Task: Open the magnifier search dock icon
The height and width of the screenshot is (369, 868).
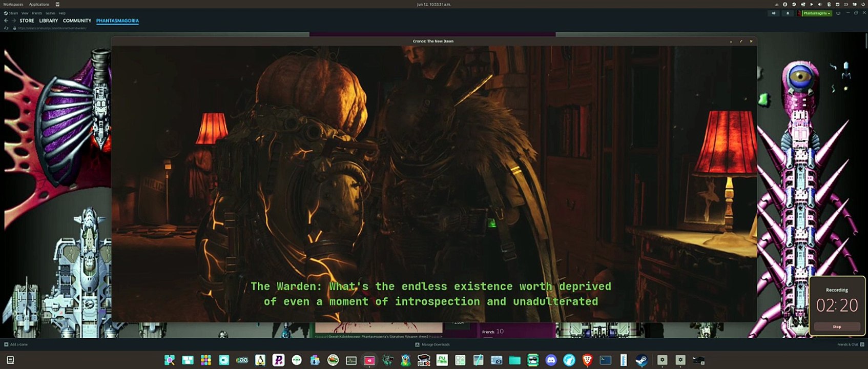Action: click(x=169, y=360)
